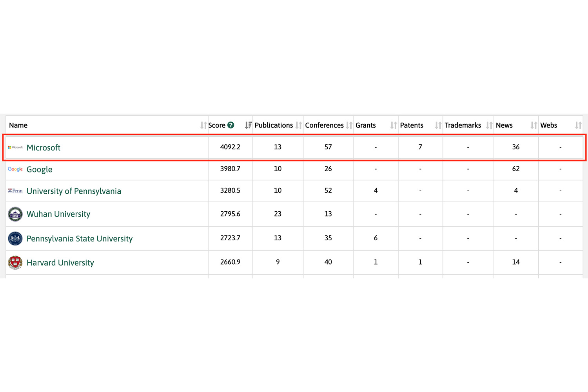Click University of Pennsylvania's Publications count 10
Viewport: 588px width, 392px height.
[x=278, y=191]
